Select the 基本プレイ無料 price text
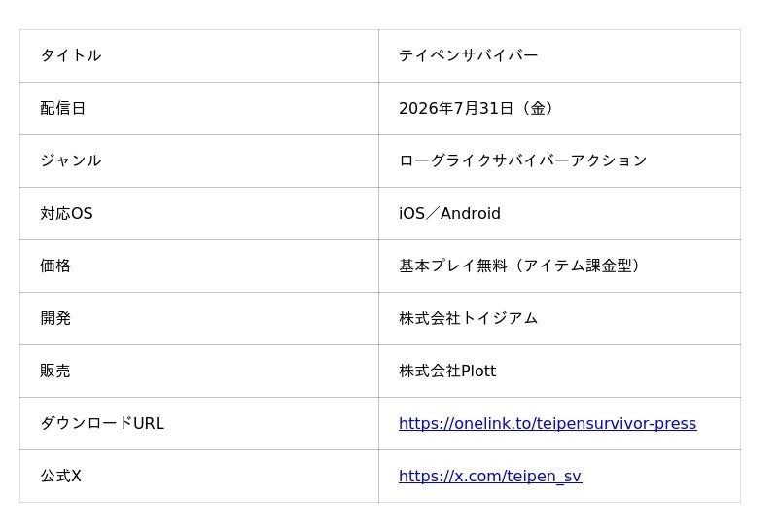 pyautogui.click(x=452, y=266)
